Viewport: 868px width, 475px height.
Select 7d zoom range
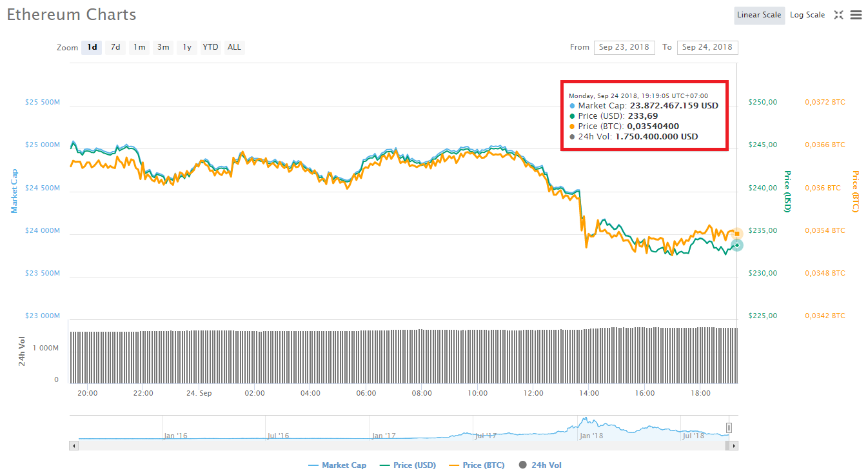(x=115, y=47)
